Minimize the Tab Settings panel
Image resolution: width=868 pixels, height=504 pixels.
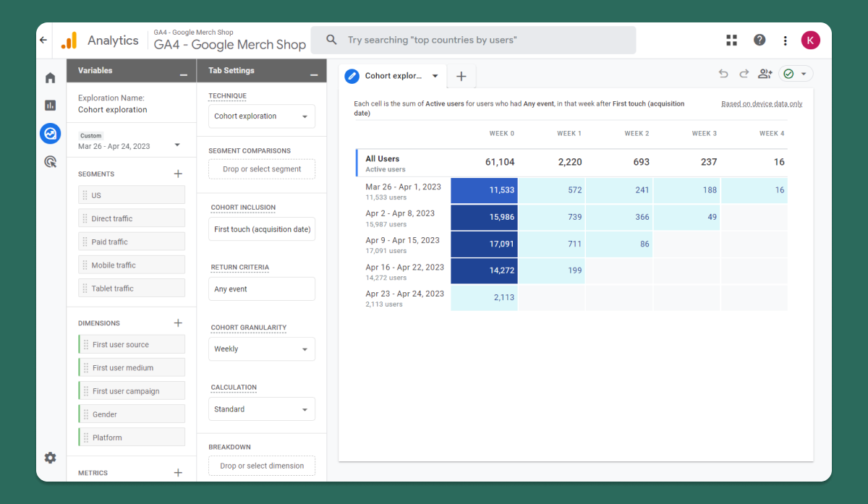pos(314,74)
